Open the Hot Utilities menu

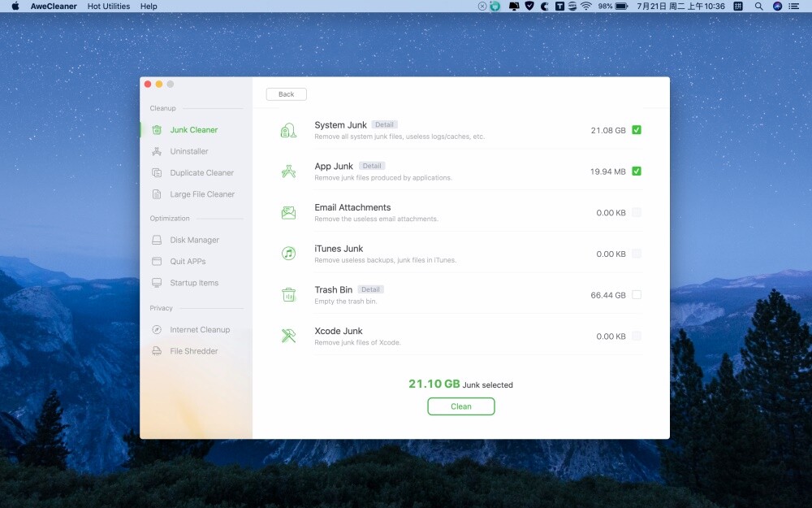(x=109, y=7)
